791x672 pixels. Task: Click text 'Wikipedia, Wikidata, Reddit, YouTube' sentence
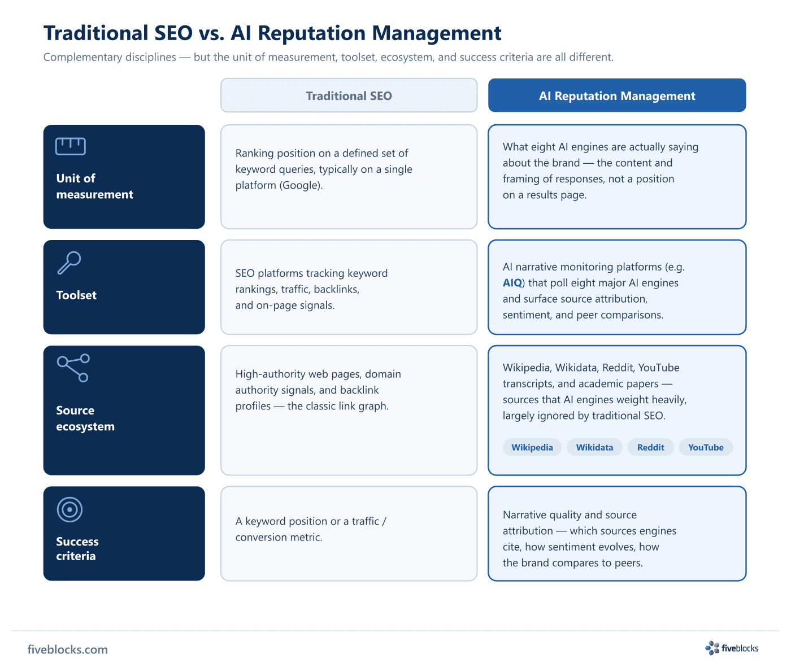[591, 368]
